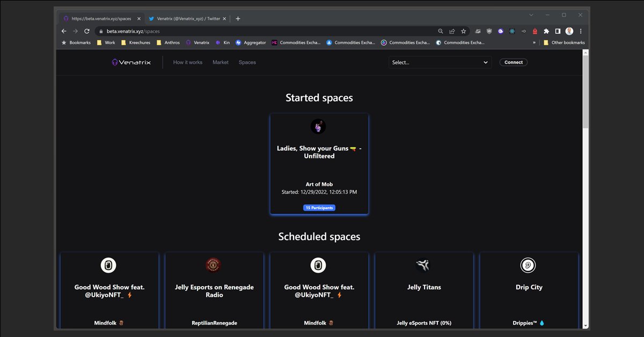Click the page vertical scrollbar thumb

586,91
